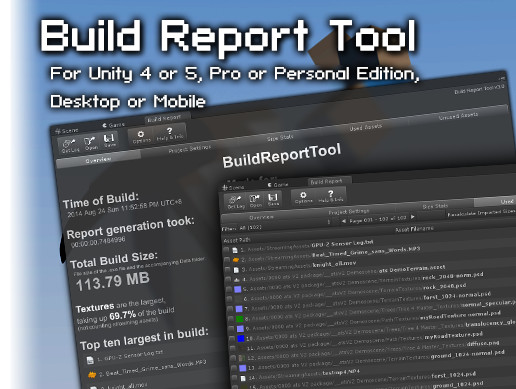Open Overview section in front window
516x389 pixels.
click(262, 217)
